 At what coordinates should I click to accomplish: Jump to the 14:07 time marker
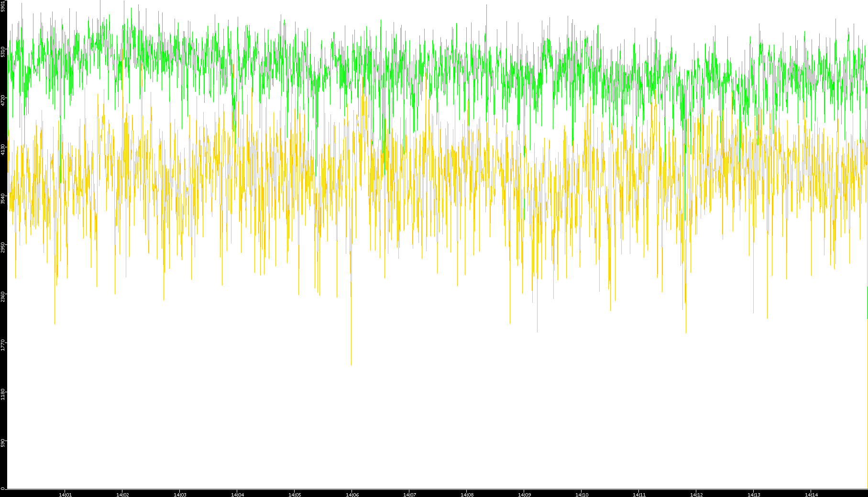409,495
